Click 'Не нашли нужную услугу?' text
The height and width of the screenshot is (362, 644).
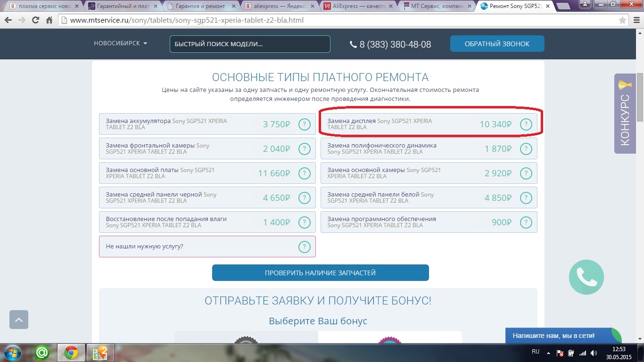pyautogui.click(x=144, y=247)
